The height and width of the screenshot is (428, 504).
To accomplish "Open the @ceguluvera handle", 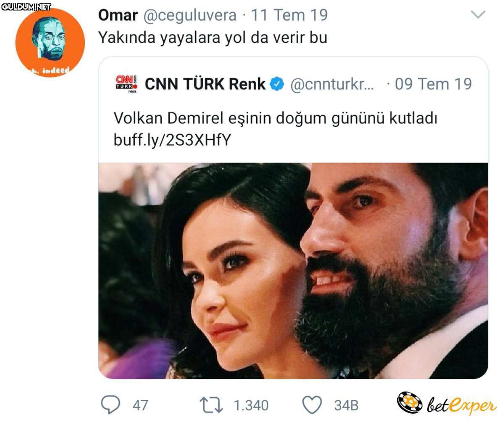I will pyautogui.click(x=190, y=16).
